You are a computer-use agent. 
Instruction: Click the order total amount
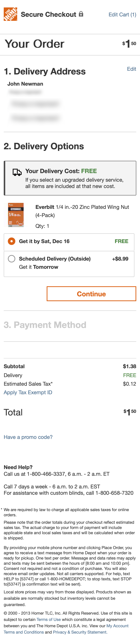(x=130, y=412)
